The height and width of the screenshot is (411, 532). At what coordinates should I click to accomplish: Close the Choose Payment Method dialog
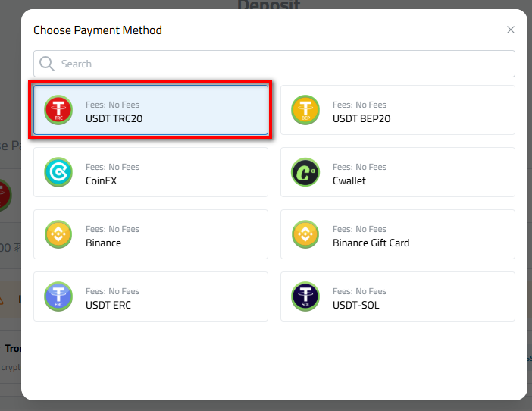511,30
